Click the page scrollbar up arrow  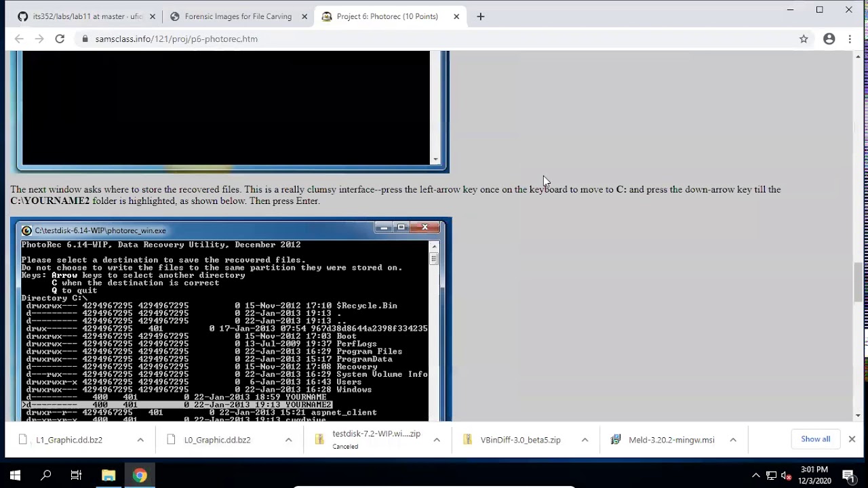pyautogui.click(x=858, y=56)
